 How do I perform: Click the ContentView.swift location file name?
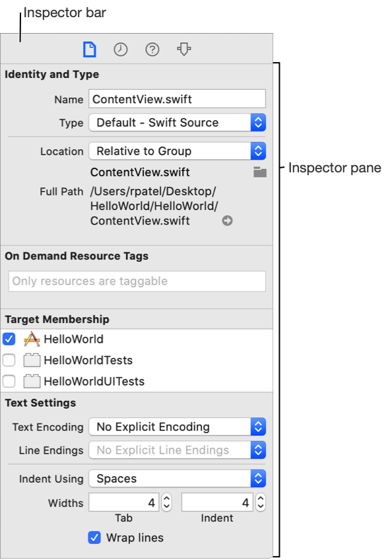click(x=140, y=172)
